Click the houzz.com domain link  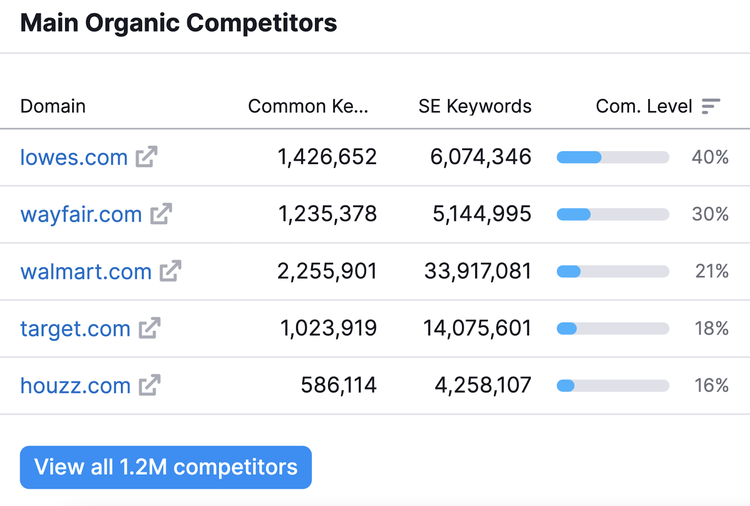pyautogui.click(x=75, y=385)
